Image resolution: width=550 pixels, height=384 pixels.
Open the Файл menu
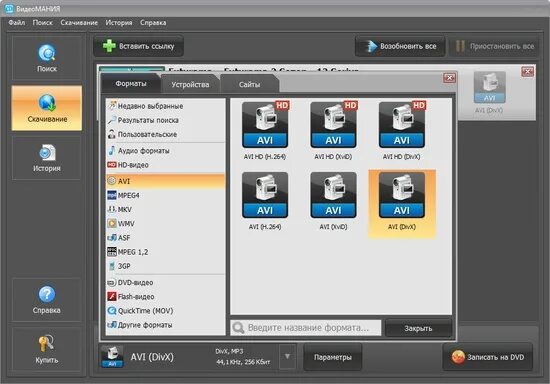[16, 23]
